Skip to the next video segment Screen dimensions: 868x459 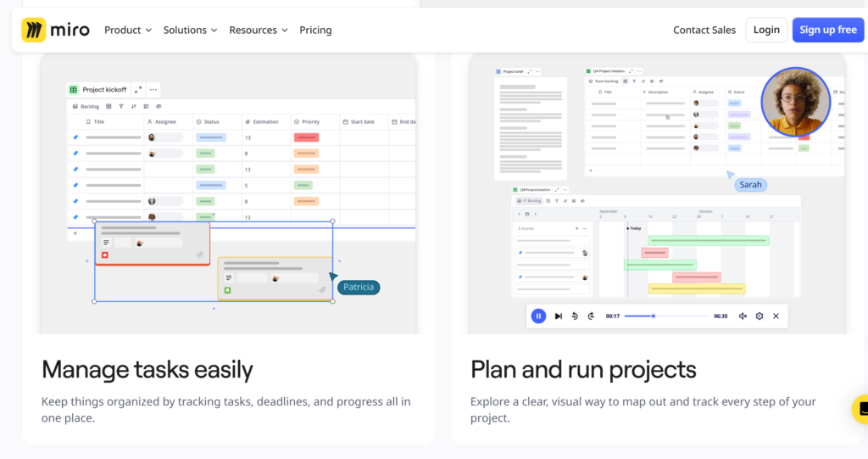click(558, 316)
